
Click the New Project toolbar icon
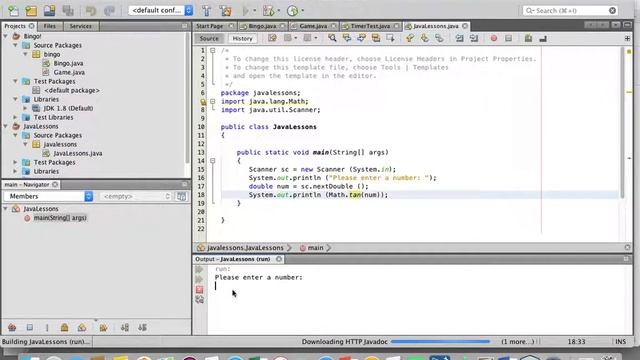(x=31, y=11)
